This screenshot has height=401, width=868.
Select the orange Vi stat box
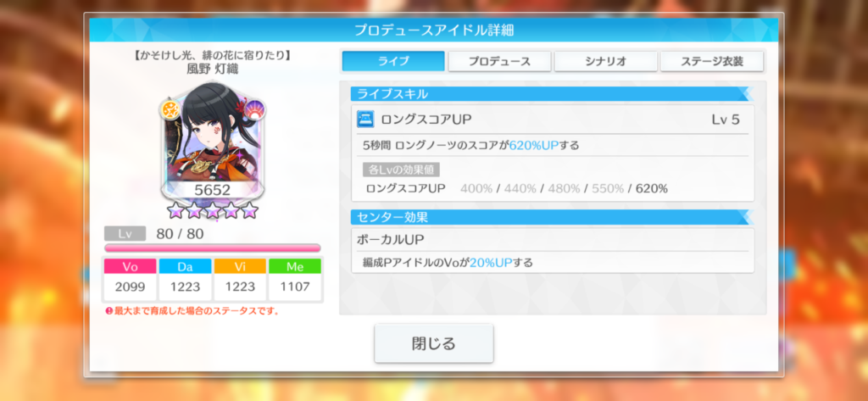point(240,280)
